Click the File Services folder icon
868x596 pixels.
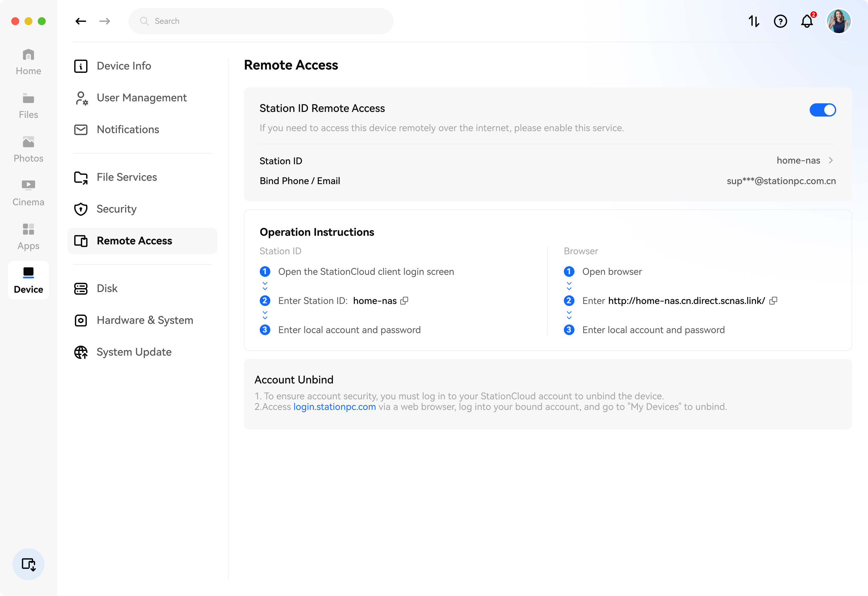(81, 177)
